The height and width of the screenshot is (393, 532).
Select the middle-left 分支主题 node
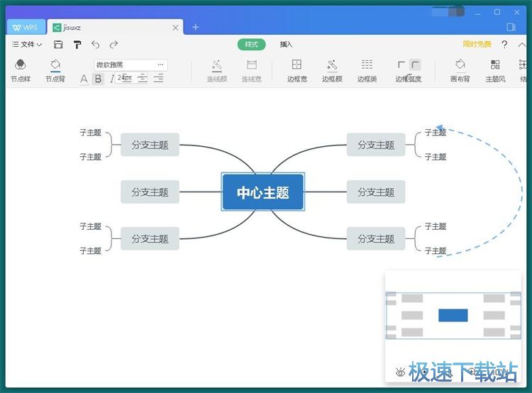pos(150,192)
